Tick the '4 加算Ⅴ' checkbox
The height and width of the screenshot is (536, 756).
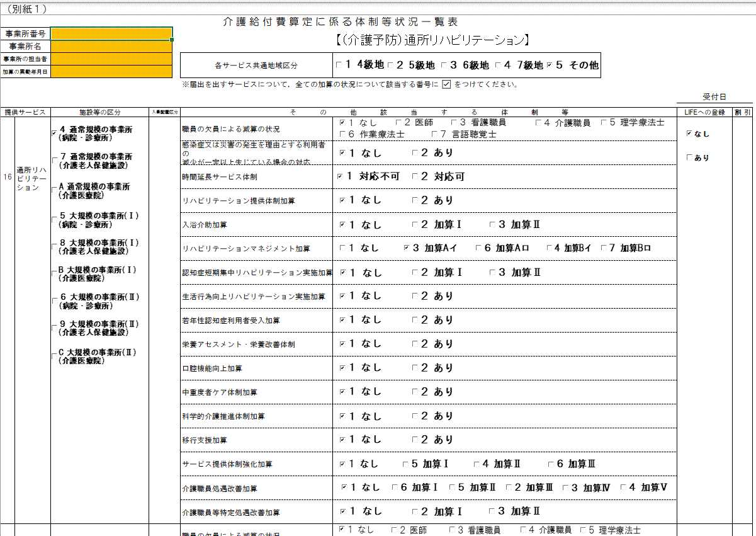point(623,488)
